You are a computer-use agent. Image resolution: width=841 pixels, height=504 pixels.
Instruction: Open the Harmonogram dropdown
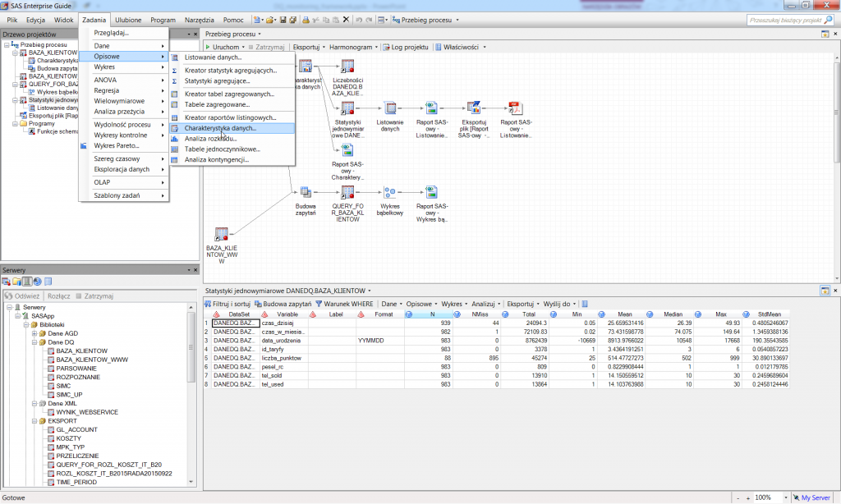click(x=354, y=47)
